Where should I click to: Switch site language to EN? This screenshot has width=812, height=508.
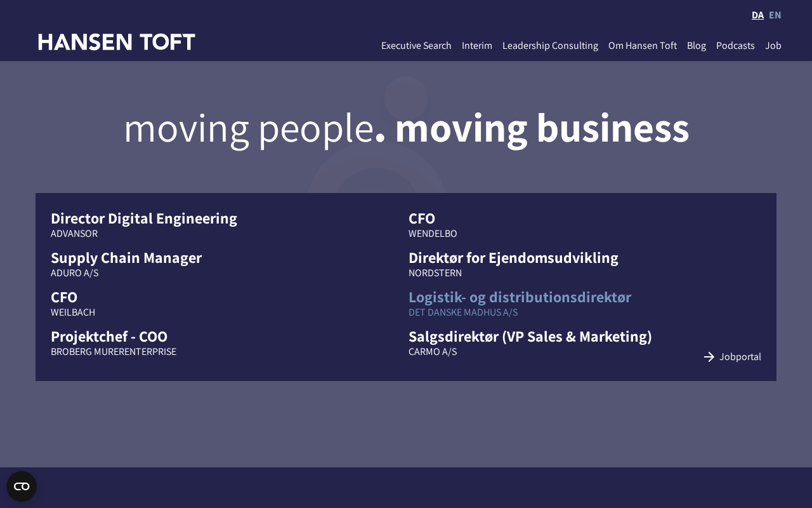[x=775, y=15]
